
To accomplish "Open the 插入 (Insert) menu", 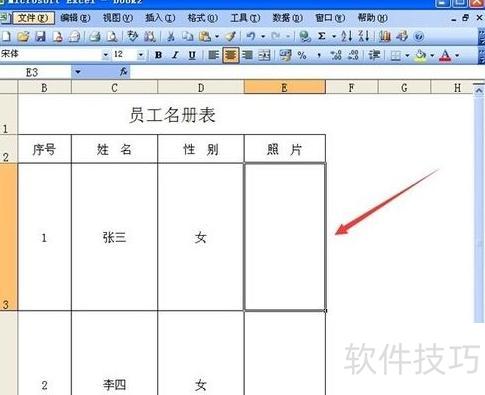I will (160, 18).
